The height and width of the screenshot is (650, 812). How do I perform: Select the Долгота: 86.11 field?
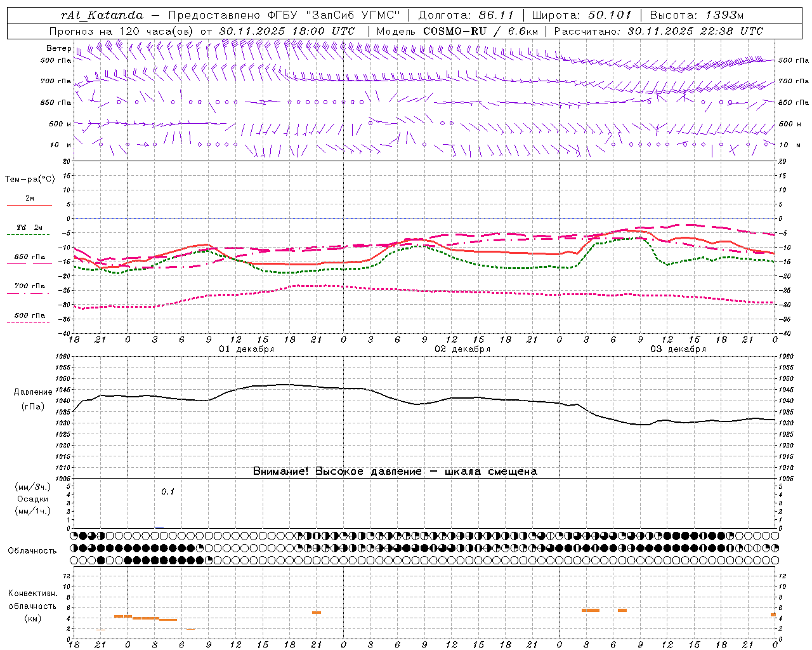(466, 15)
